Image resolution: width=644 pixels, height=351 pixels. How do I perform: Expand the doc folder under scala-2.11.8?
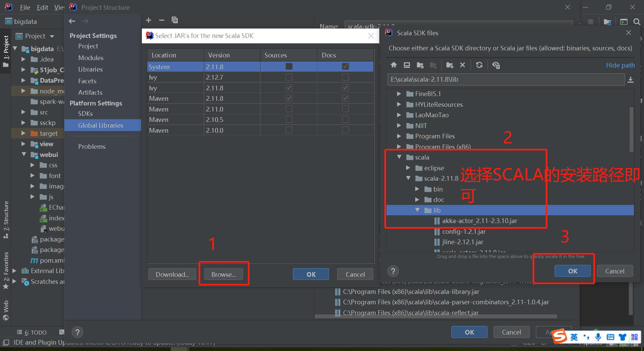tap(417, 200)
